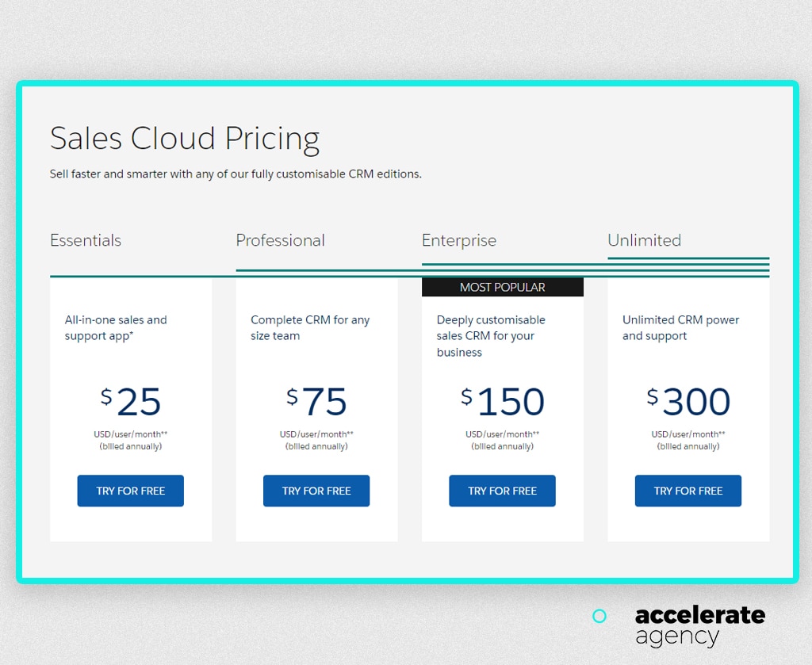Viewport: 812px width, 665px height.
Task: Click Try For Free under Professional plan
Action: point(316,491)
